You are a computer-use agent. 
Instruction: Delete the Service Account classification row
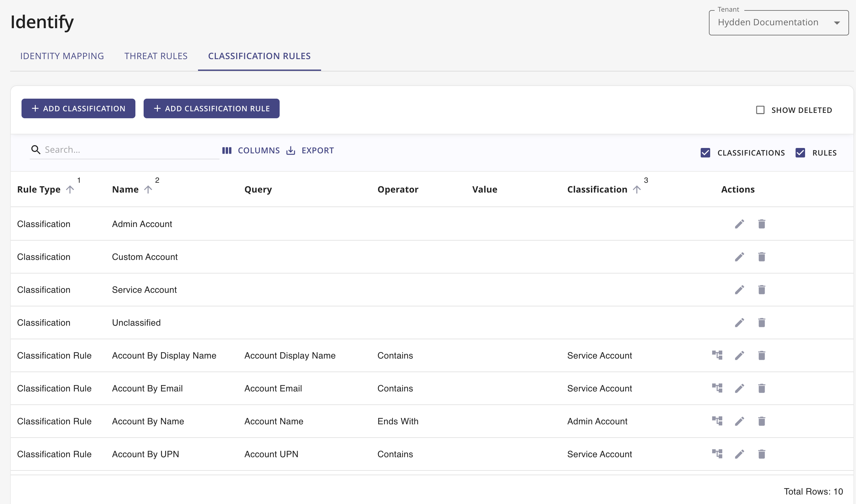(x=761, y=290)
